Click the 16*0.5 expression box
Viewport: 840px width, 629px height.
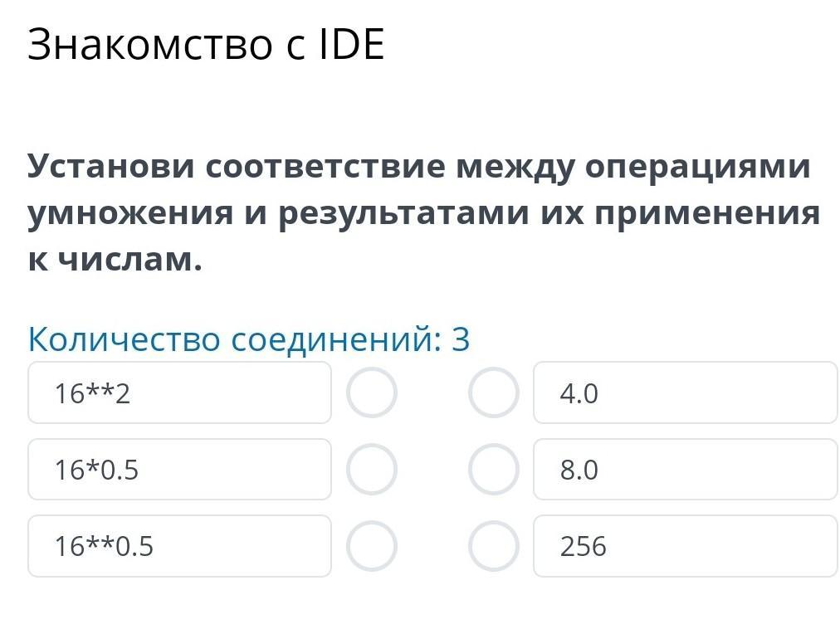(x=179, y=470)
